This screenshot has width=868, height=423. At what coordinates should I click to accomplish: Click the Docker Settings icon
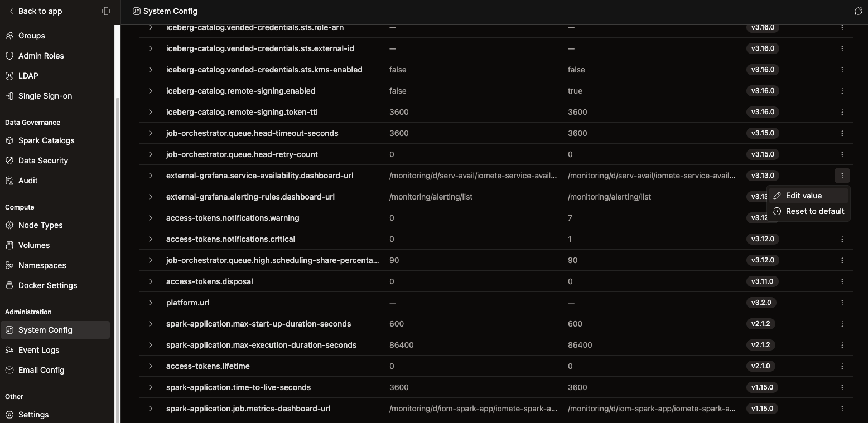click(x=9, y=285)
